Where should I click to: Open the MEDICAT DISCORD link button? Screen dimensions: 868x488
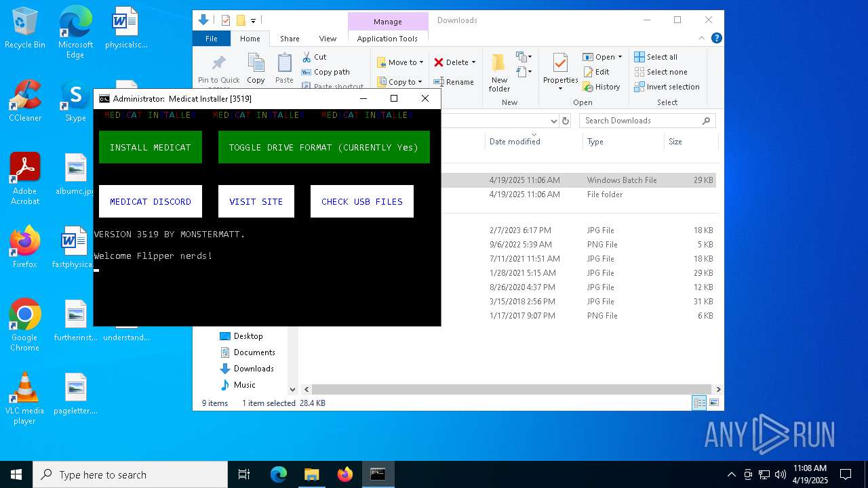(151, 201)
